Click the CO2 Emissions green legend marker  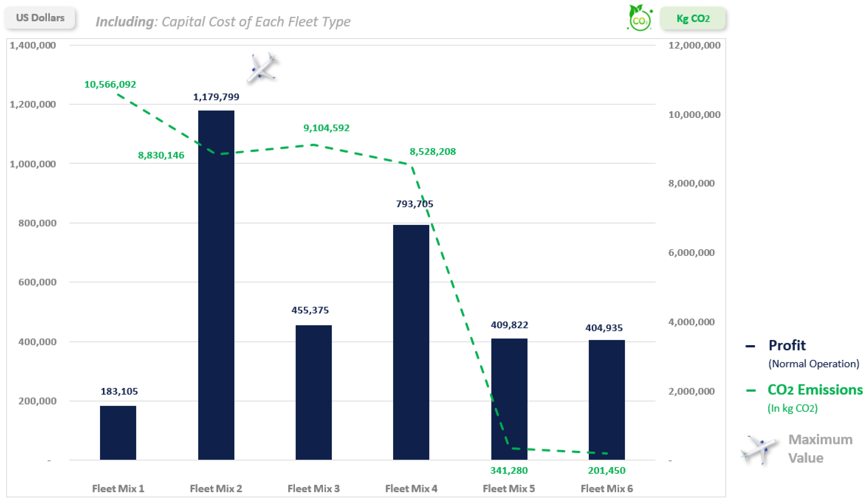click(751, 390)
